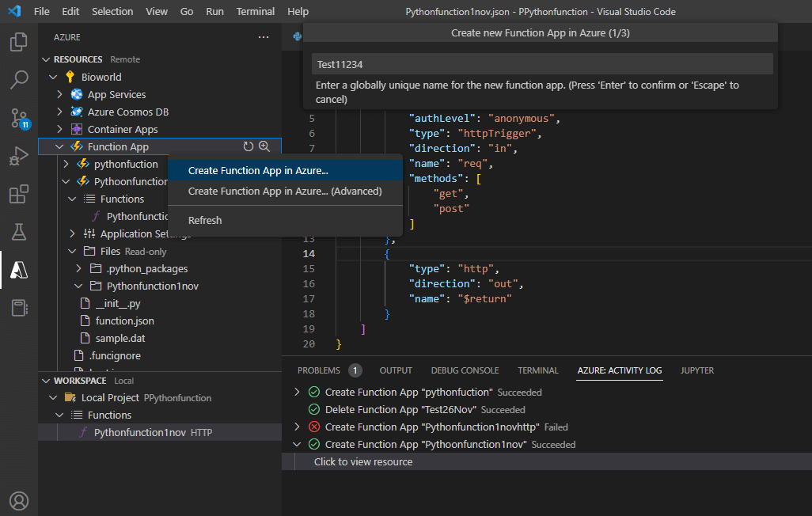Click the 'Click to view resource' link
The height and width of the screenshot is (516, 812).
coord(363,461)
